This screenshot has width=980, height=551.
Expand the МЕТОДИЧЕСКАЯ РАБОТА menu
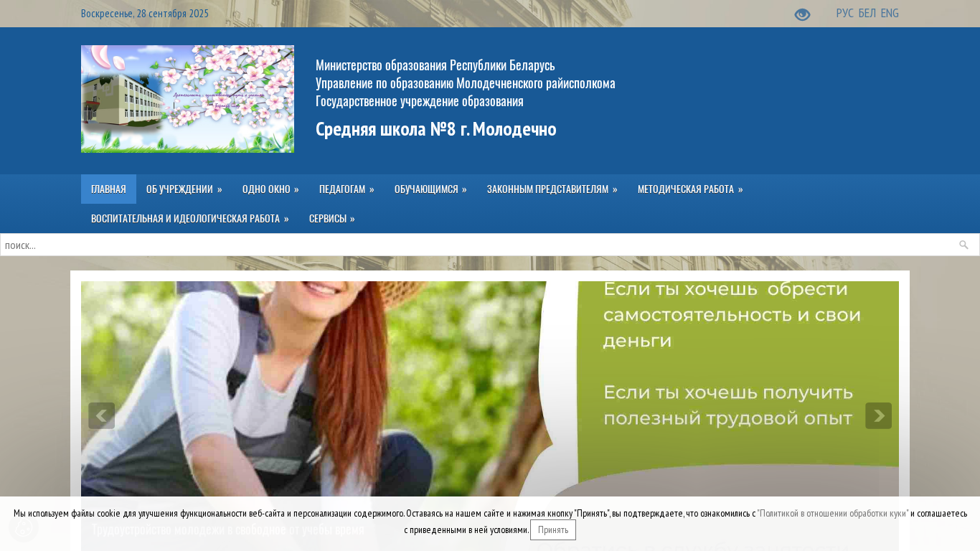[x=690, y=189]
